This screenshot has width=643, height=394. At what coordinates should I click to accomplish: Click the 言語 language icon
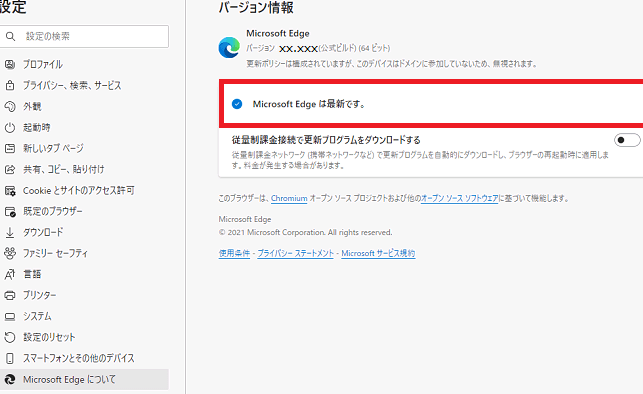[10, 274]
